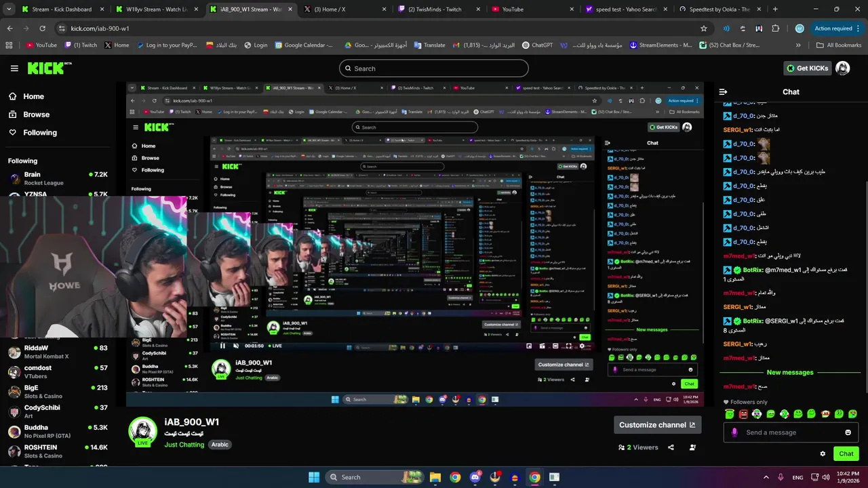Screen dimensions: 868x488
Task: Open the Windows Start menu
Action: pyautogui.click(x=314, y=477)
